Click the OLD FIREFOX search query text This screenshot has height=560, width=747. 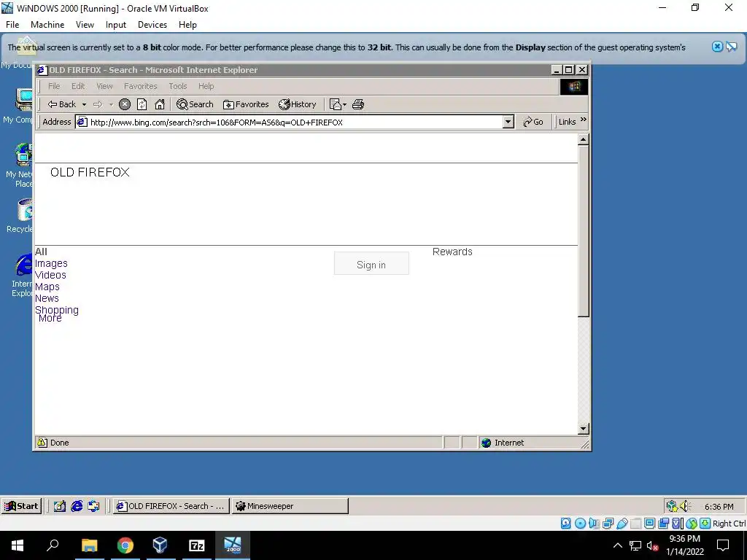pos(90,172)
